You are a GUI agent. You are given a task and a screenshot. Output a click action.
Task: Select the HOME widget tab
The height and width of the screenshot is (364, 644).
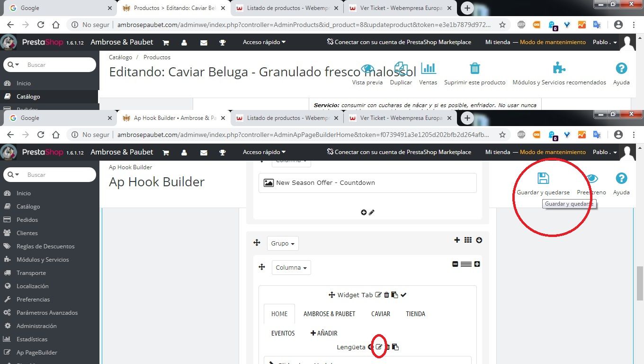(x=279, y=314)
